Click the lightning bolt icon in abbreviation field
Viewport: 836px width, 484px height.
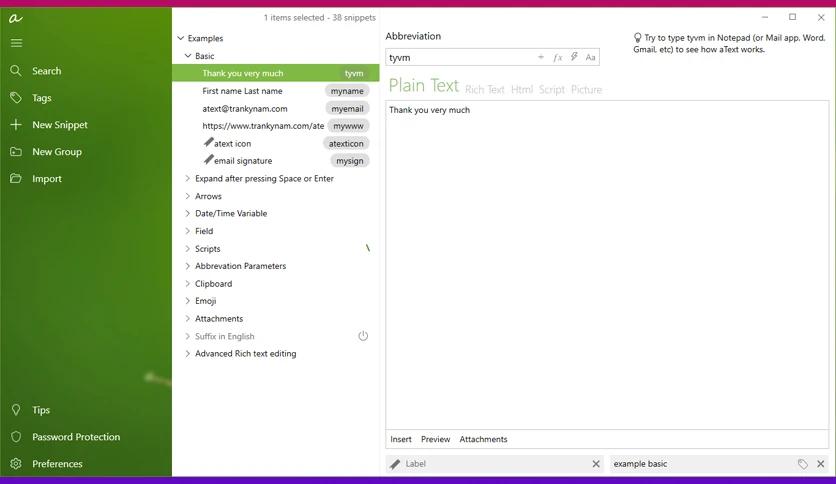pyautogui.click(x=574, y=57)
